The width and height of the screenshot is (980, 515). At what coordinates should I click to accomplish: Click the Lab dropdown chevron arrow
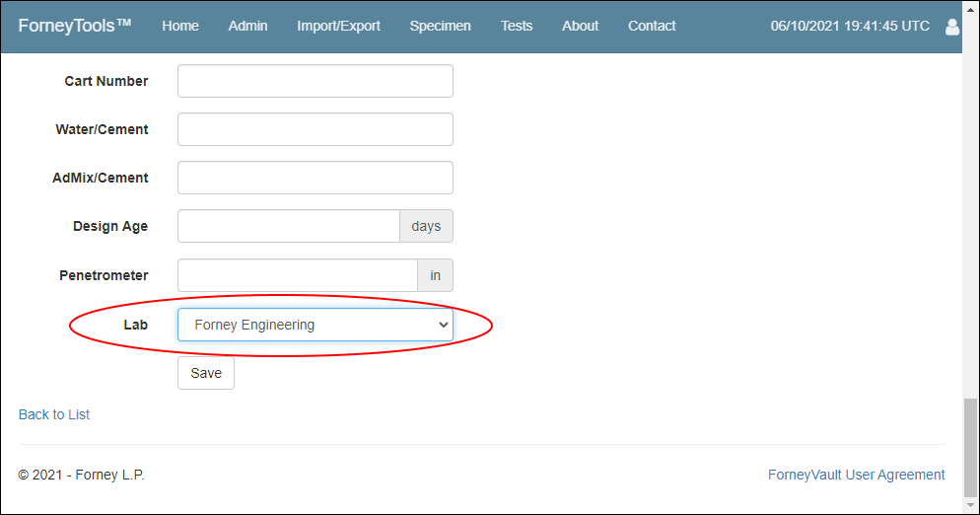[443, 325]
